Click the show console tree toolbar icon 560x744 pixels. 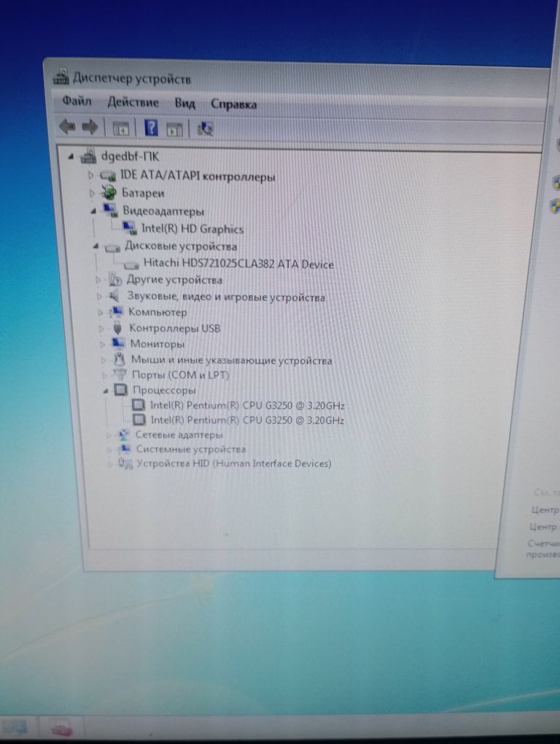[120, 128]
